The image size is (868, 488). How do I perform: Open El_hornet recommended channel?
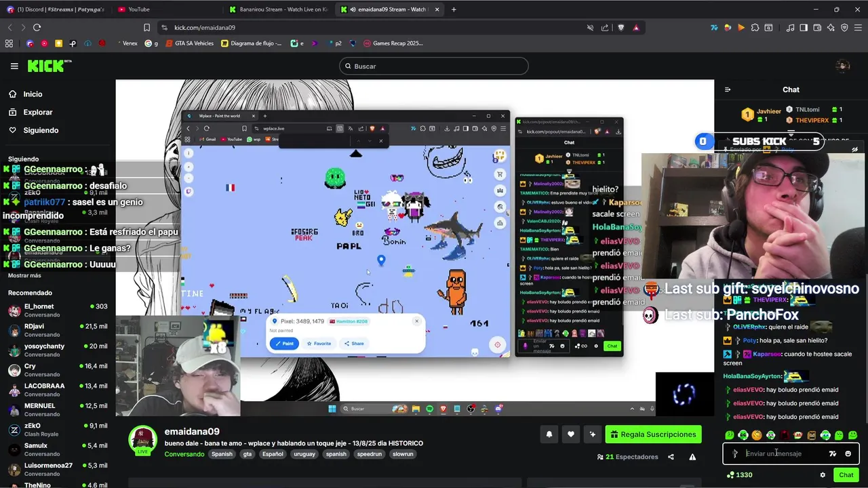click(58, 310)
